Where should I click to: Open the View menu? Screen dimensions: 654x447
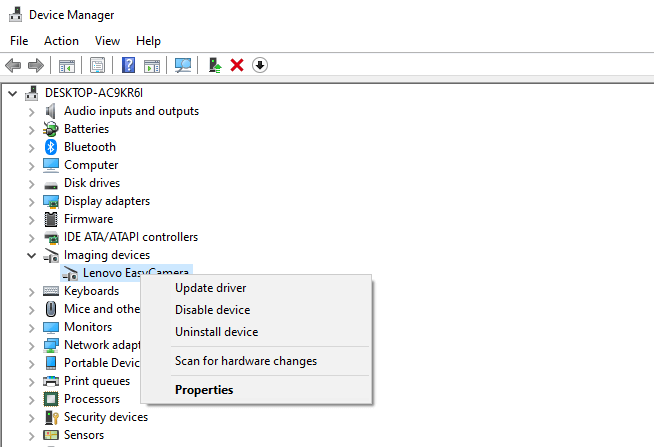click(x=107, y=41)
